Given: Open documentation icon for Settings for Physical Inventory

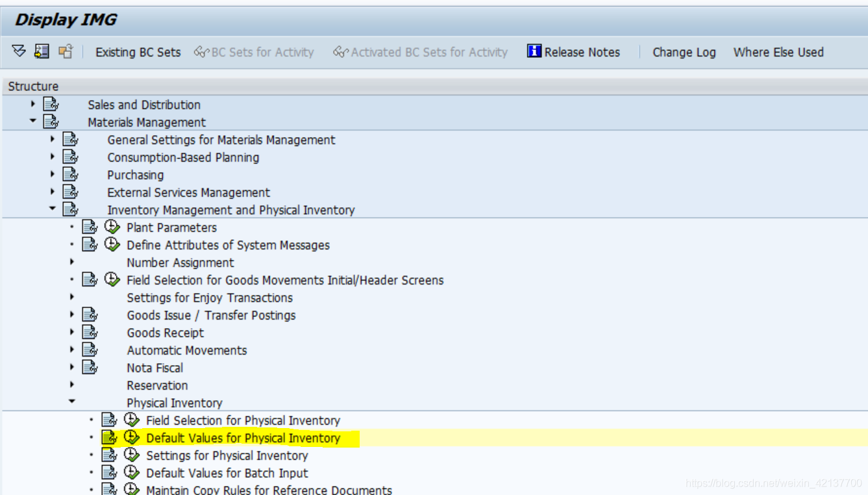Looking at the screenshot, I should (x=109, y=455).
